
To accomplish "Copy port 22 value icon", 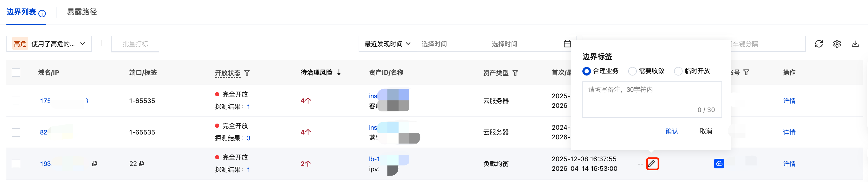I will click(x=141, y=163).
